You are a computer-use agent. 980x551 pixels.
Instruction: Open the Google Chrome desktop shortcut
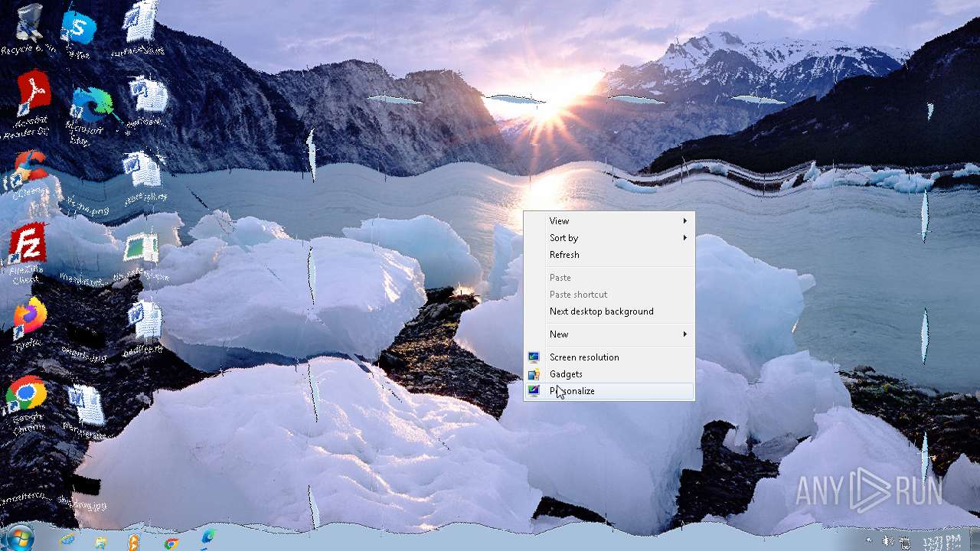(28, 404)
